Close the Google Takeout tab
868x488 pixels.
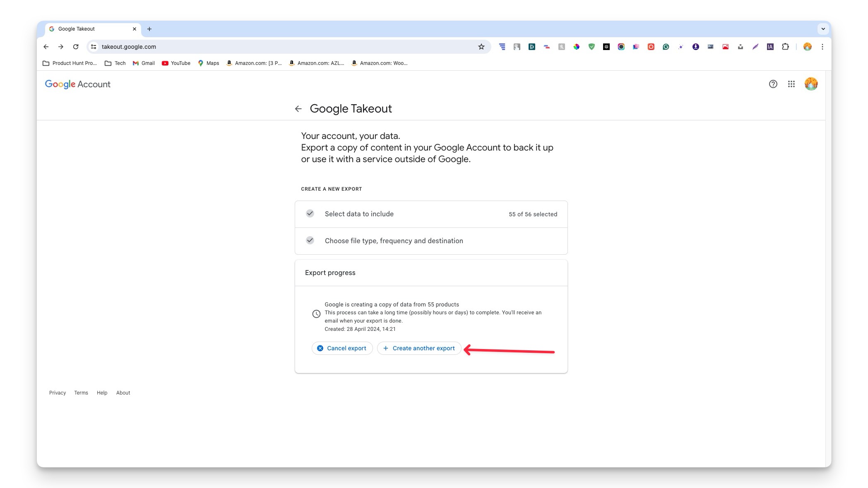tap(135, 29)
